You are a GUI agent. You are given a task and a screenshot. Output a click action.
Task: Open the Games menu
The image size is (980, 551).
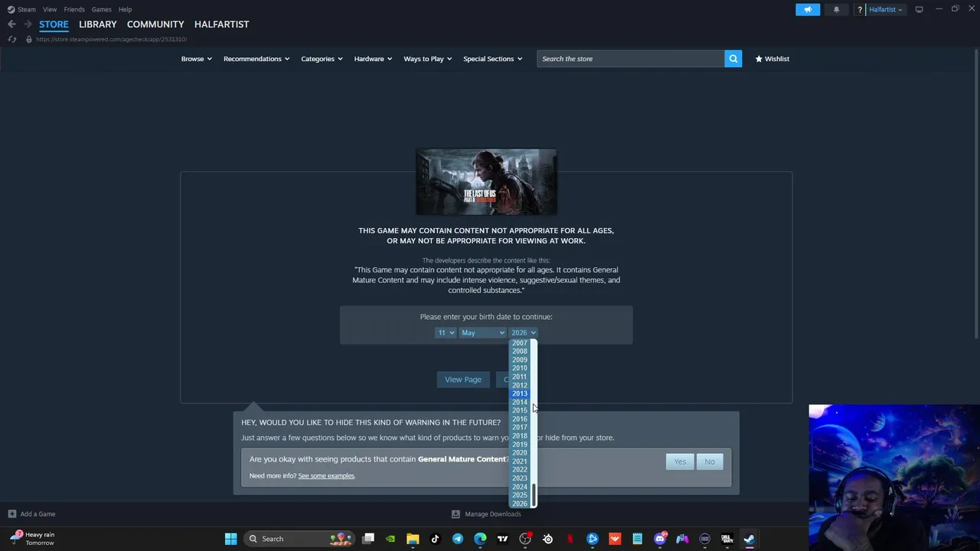[101, 9]
